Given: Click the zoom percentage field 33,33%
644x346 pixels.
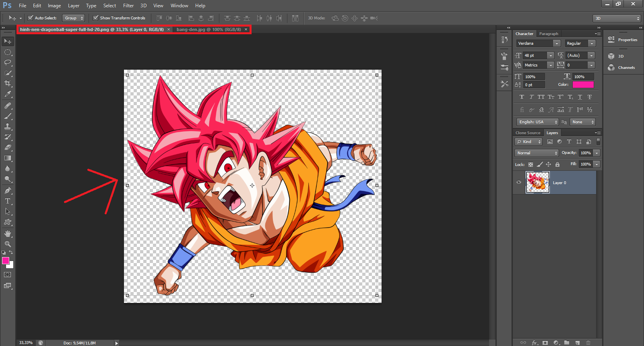Looking at the screenshot, I should [x=26, y=343].
